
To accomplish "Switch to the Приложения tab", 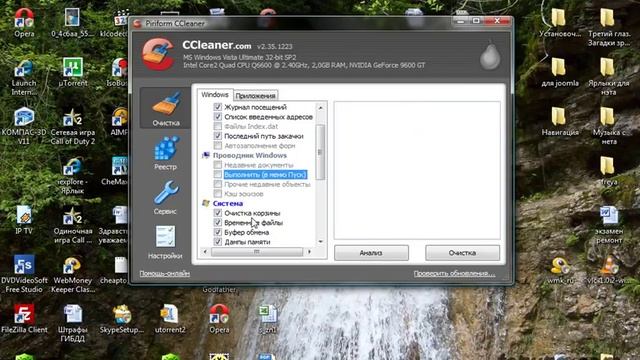I will (256, 96).
